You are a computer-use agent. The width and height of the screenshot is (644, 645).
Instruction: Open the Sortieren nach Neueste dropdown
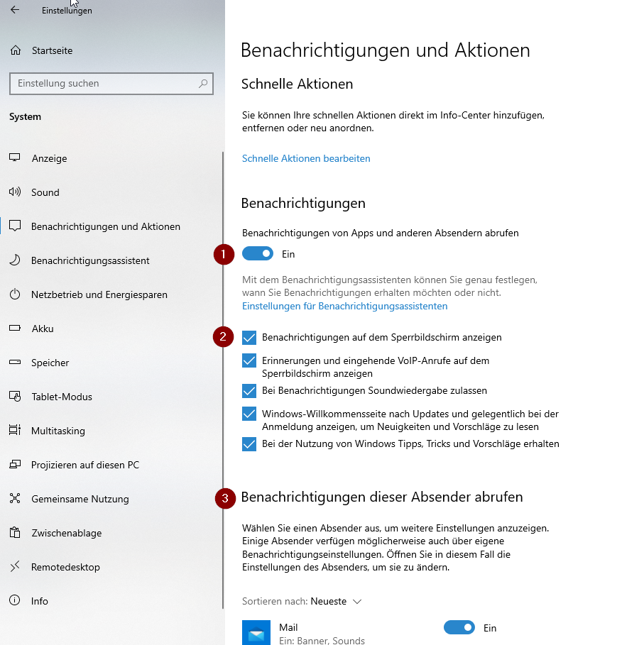tap(302, 602)
